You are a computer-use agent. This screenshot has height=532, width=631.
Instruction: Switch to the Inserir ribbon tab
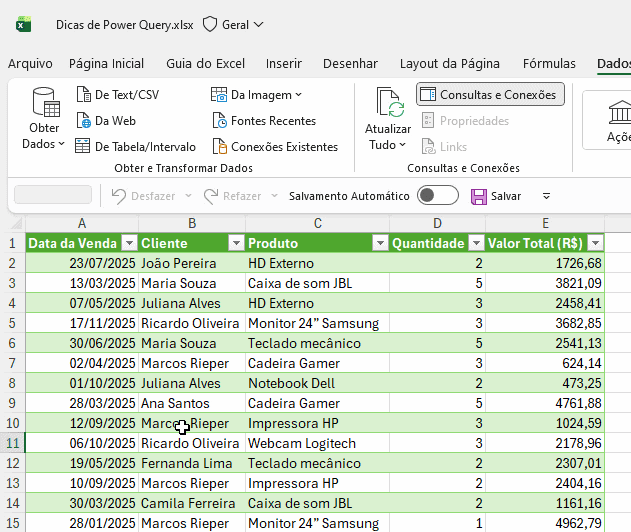pos(284,63)
